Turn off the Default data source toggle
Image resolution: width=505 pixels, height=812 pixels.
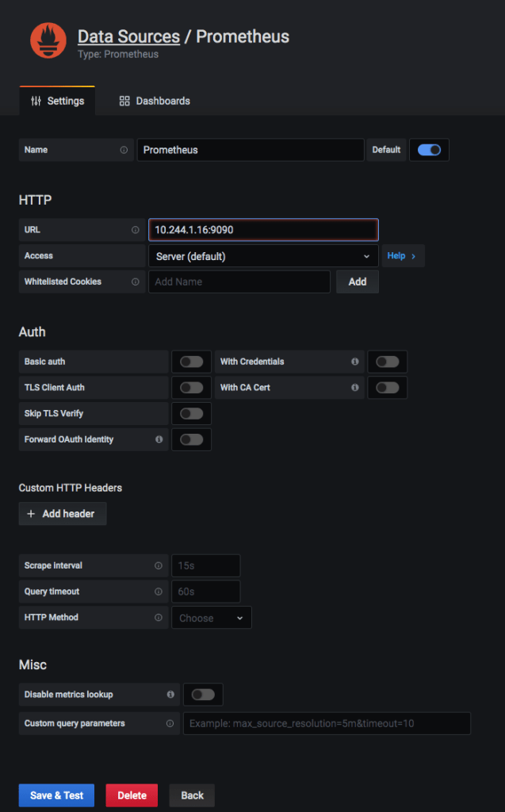429,150
